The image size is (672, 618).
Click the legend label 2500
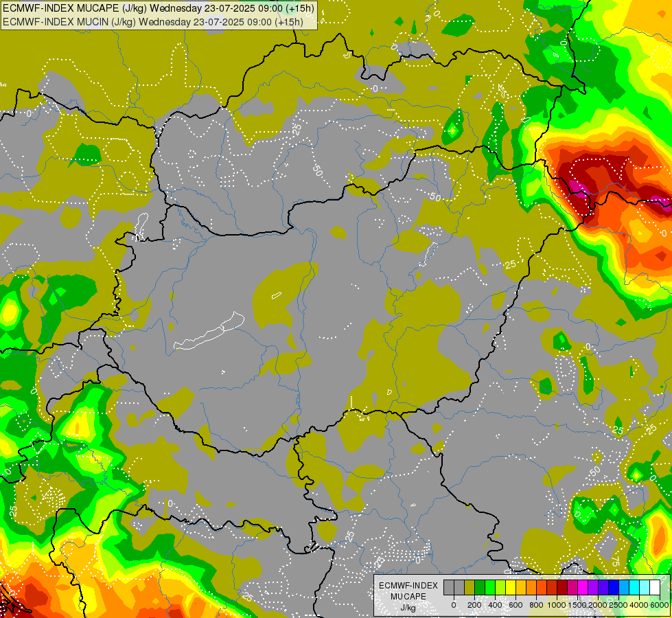tap(618, 605)
